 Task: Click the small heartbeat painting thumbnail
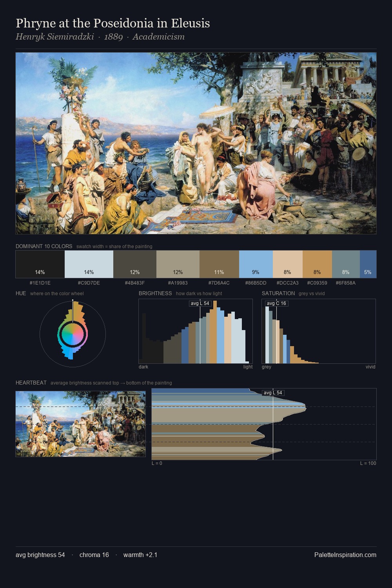tap(80, 424)
